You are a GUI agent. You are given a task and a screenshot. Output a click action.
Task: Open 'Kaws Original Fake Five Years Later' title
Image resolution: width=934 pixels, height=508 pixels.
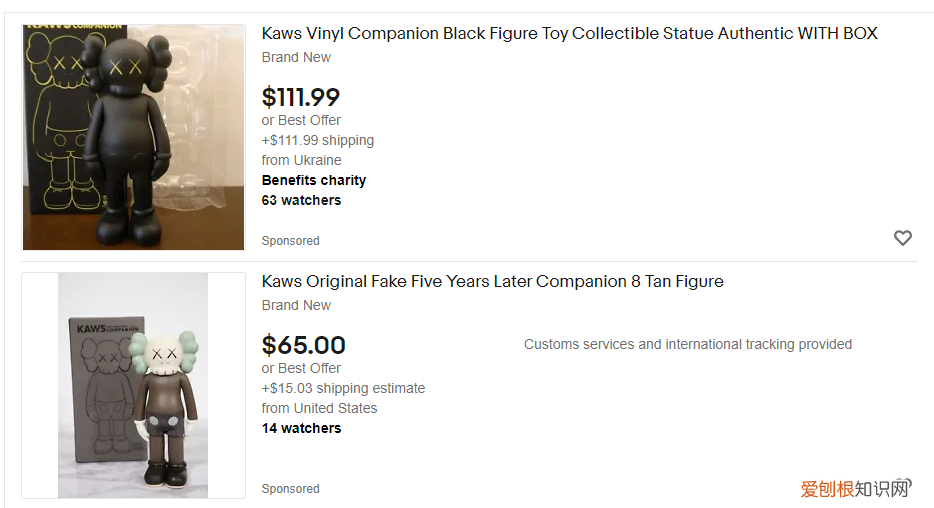click(x=492, y=281)
